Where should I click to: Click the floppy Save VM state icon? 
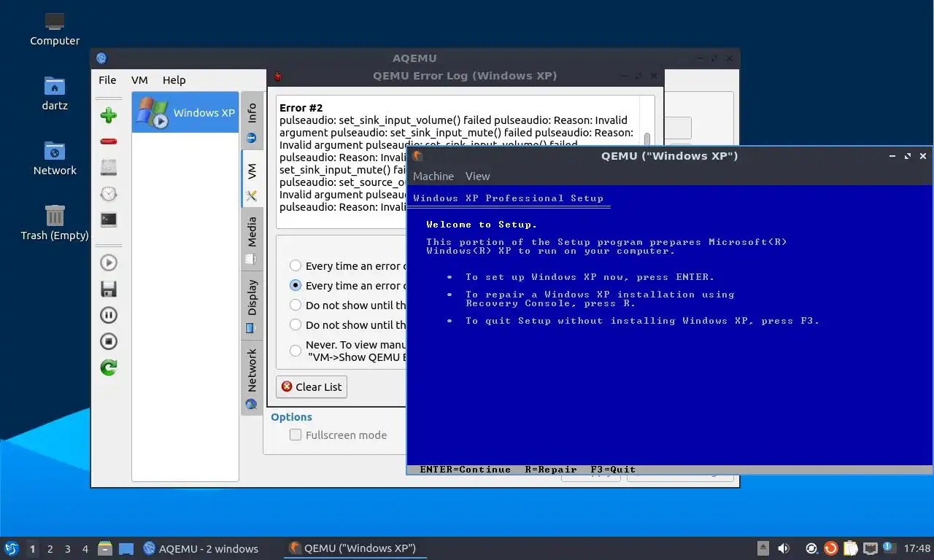(109, 289)
